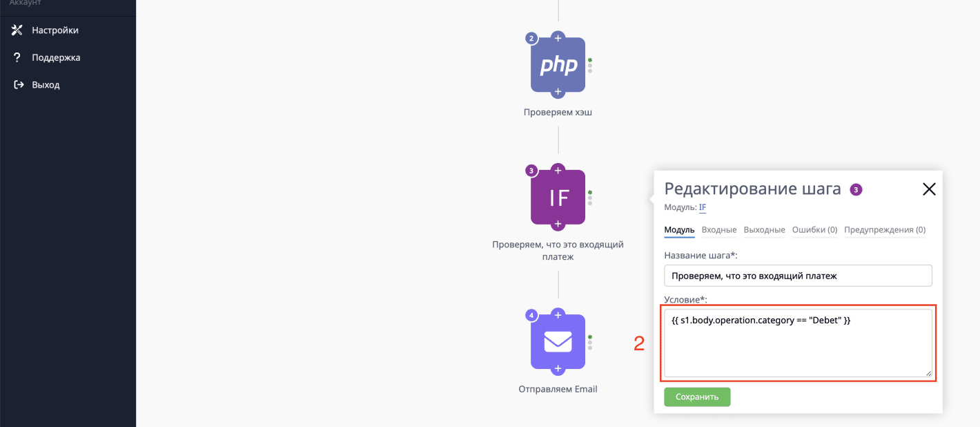Viewport: 980px width, 427px height.
Task: Select the PHP step icon 'Проверяем хэш'
Action: coord(558,64)
